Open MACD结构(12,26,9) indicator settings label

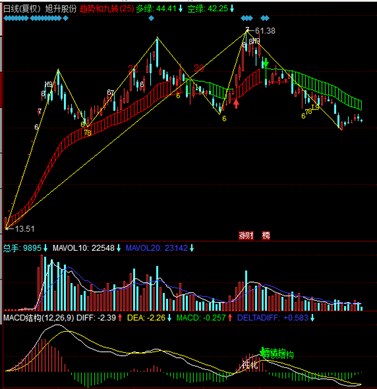[x=39, y=318]
